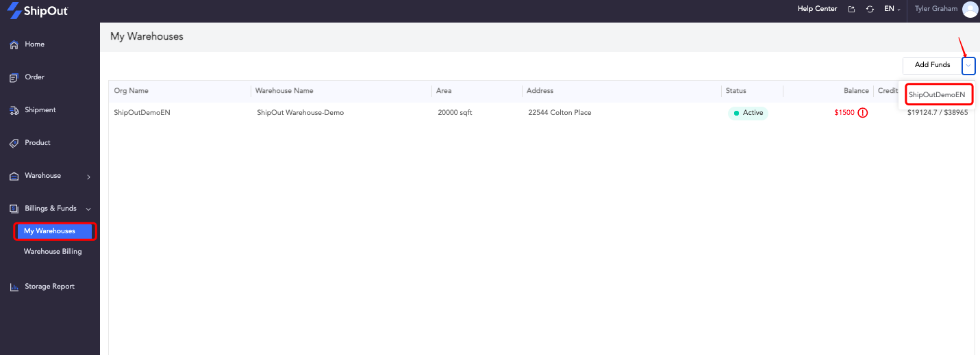Screen dimensions: 980x355
Task: Click the 22544 Colton Place address
Action: (560, 113)
